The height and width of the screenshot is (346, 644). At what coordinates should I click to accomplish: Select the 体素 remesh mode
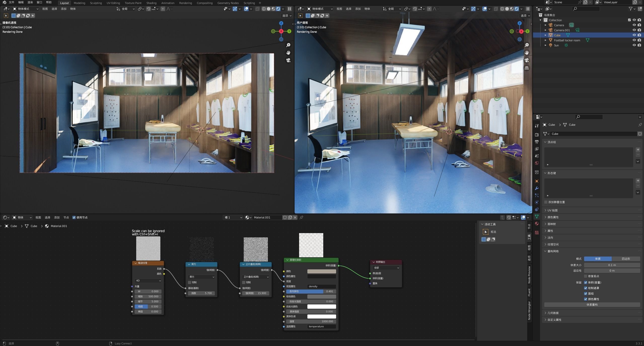(598, 259)
